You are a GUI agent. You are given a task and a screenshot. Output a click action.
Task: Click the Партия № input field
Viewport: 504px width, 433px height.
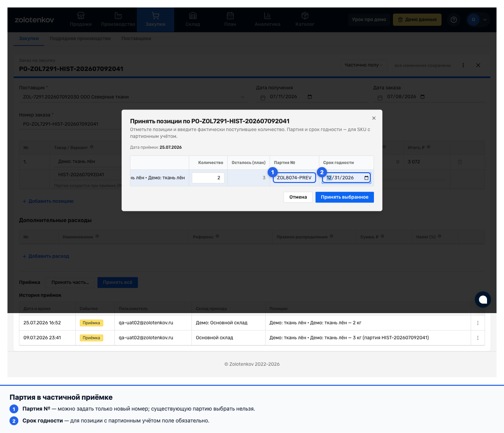pos(294,178)
